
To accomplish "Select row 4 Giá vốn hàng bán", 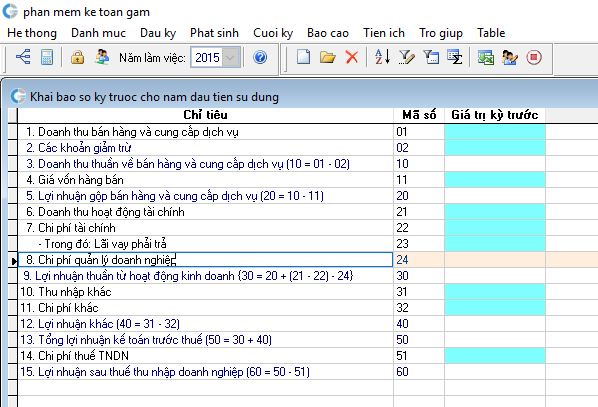I will tap(206, 180).
